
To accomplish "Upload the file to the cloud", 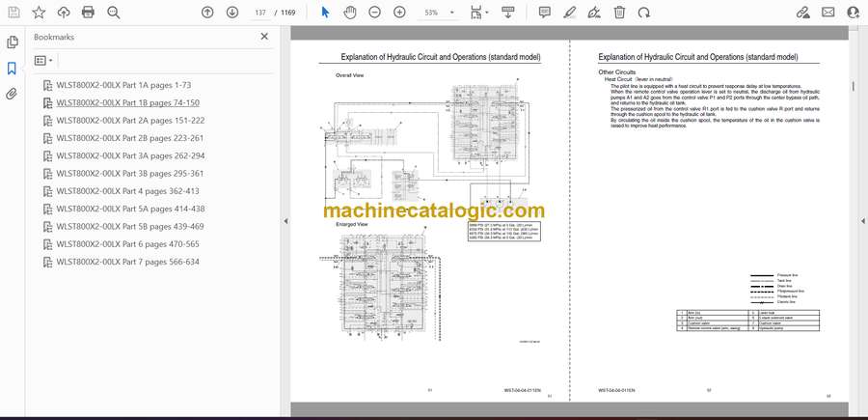I will point(64,13).
